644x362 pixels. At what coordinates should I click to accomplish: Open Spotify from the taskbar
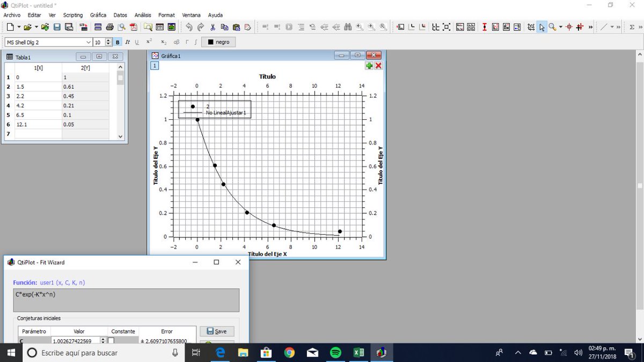click(x=335, y=352)
